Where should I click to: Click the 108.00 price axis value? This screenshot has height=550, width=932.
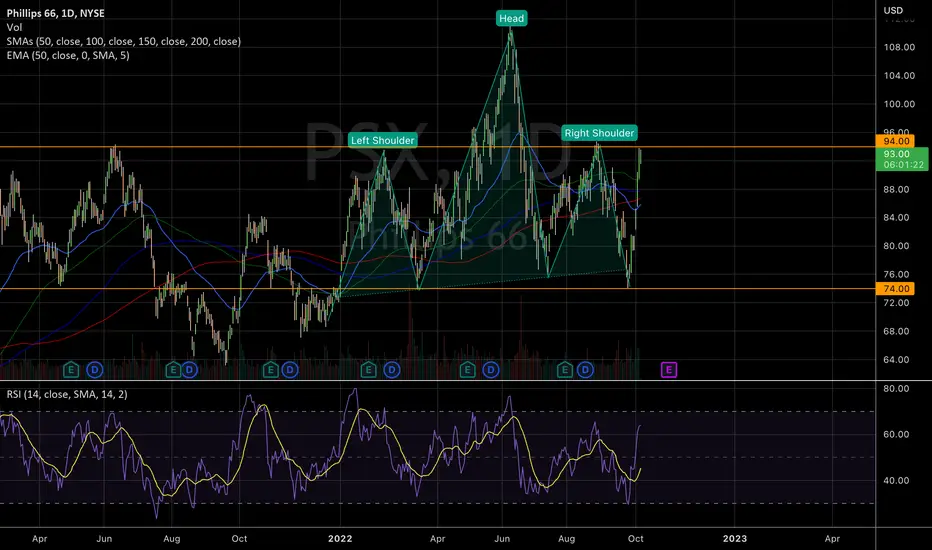[x=899, y=48]
